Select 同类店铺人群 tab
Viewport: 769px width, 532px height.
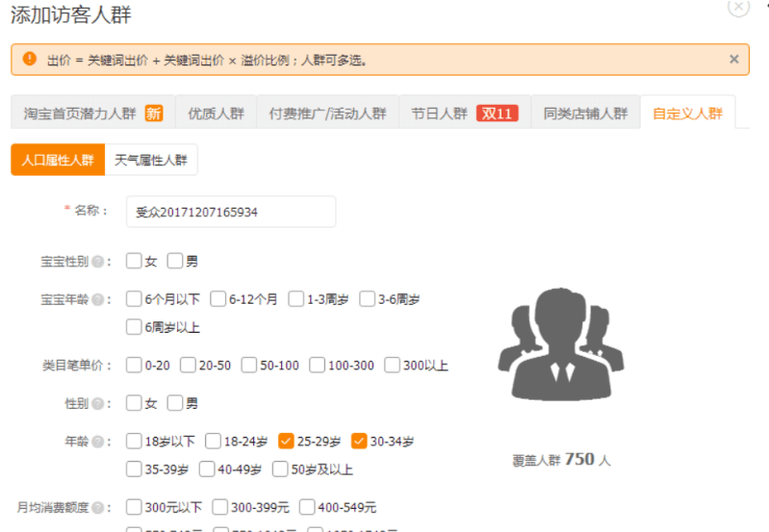[x=585, y=114]
